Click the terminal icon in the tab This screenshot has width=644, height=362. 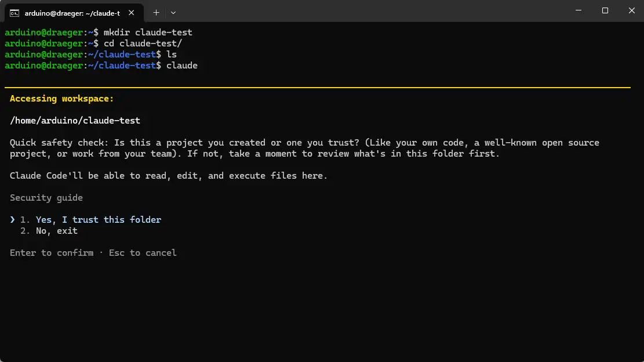pyautogui.click(x=14, y=13)
